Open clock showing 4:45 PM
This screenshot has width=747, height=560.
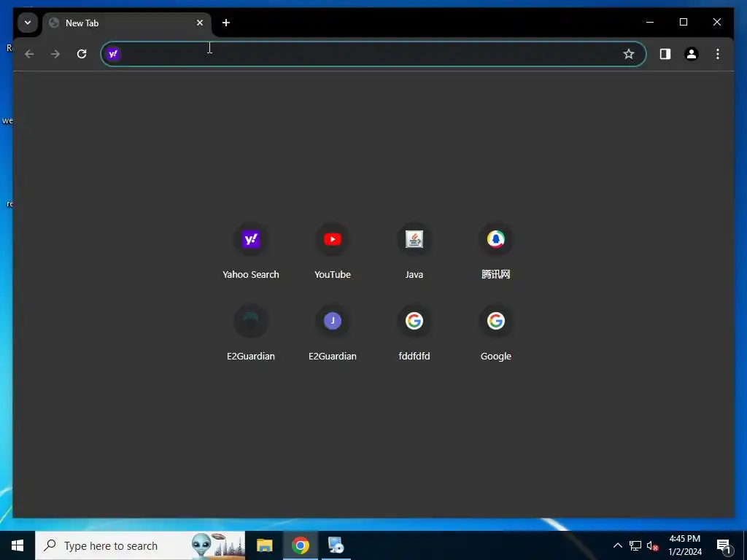click(x=684, y=545)
